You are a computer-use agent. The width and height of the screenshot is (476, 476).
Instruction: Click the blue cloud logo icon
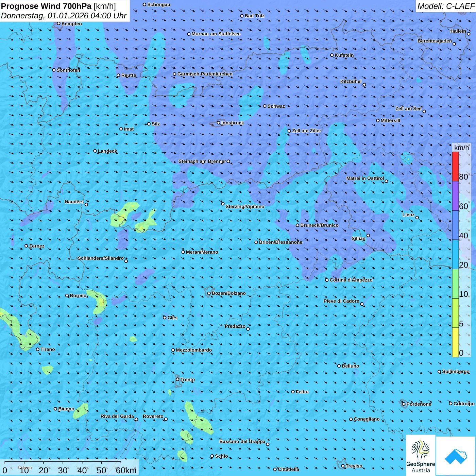[x=456, y=456]
